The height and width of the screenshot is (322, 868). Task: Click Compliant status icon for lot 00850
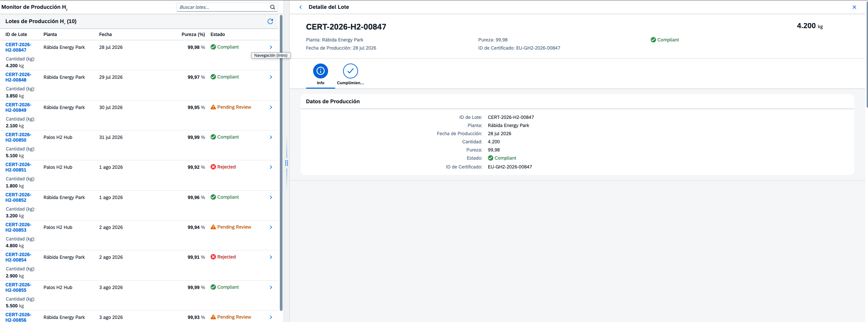[x=213, y=137]
